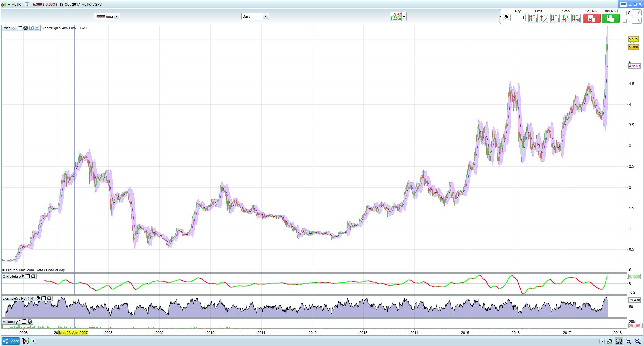Screen dimensions: 644x346
Task: Click the Mon 23-Apr-2007 date marker
Action: click(x=73, y=333)
